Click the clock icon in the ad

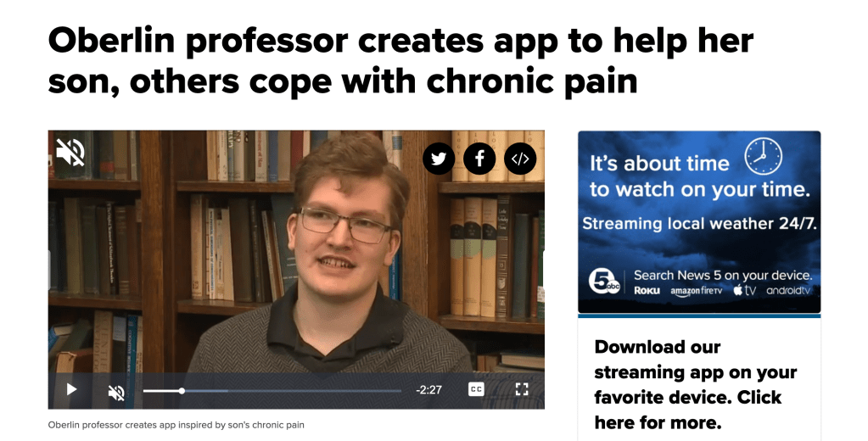pos(763,157)
